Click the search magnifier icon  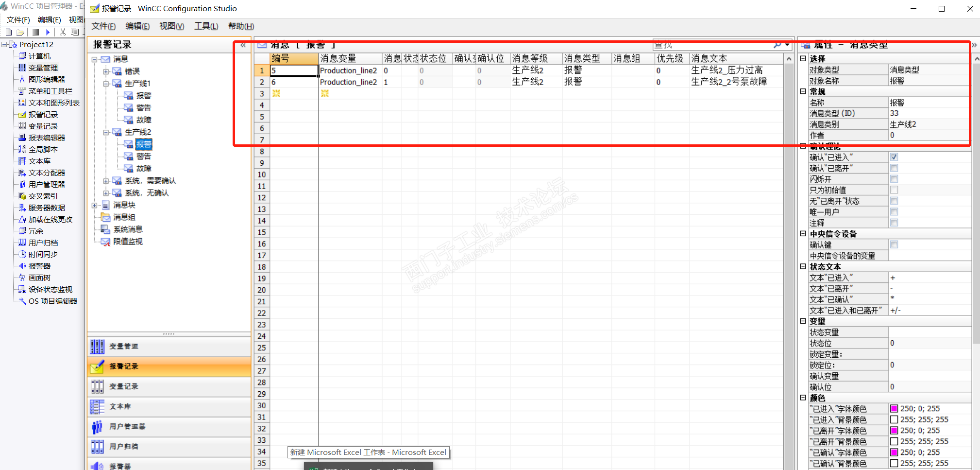777,45
